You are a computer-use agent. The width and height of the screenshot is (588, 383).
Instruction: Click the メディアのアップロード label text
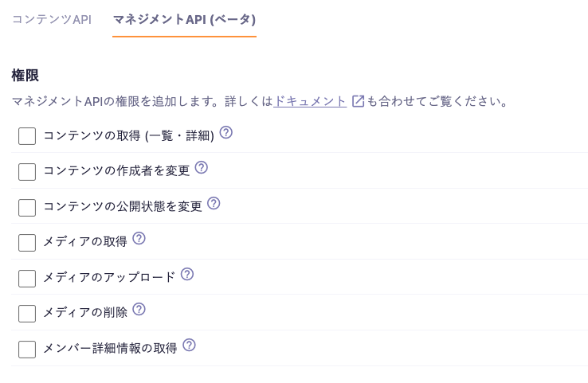[109, 277]
